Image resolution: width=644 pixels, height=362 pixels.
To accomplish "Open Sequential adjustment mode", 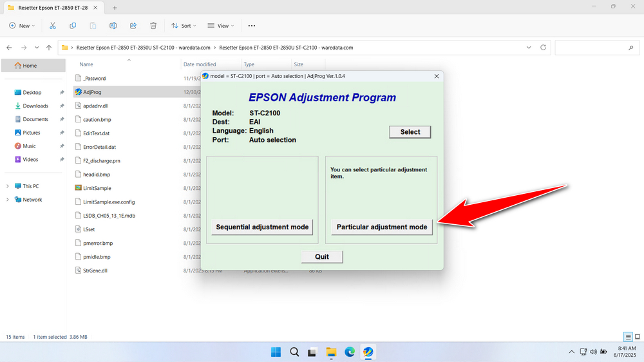I will point(262,227).
